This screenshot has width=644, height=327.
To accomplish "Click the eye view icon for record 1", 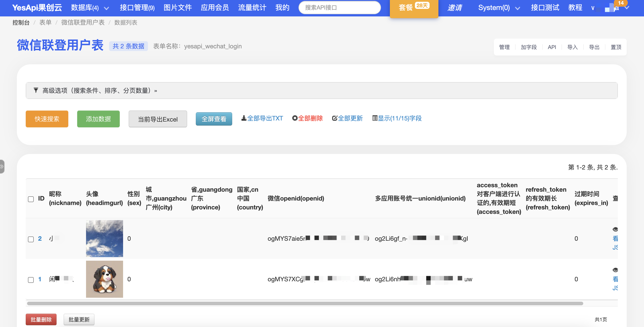I will click(615, 270).
